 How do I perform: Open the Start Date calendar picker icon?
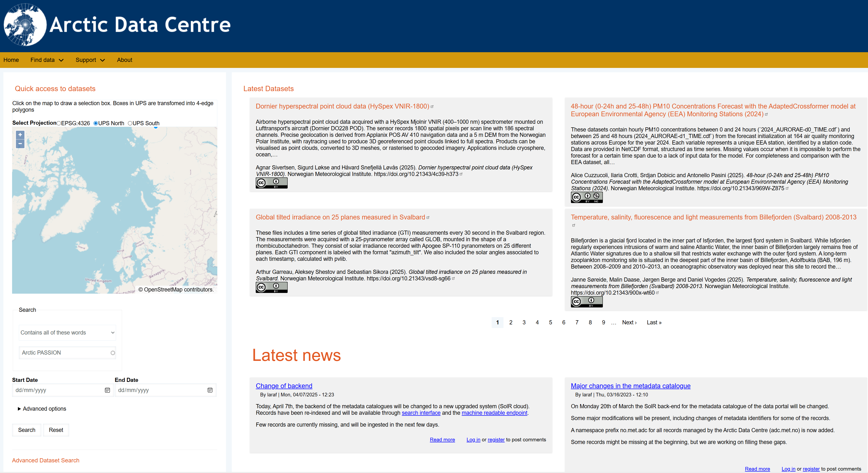click(x=108, y=390)
